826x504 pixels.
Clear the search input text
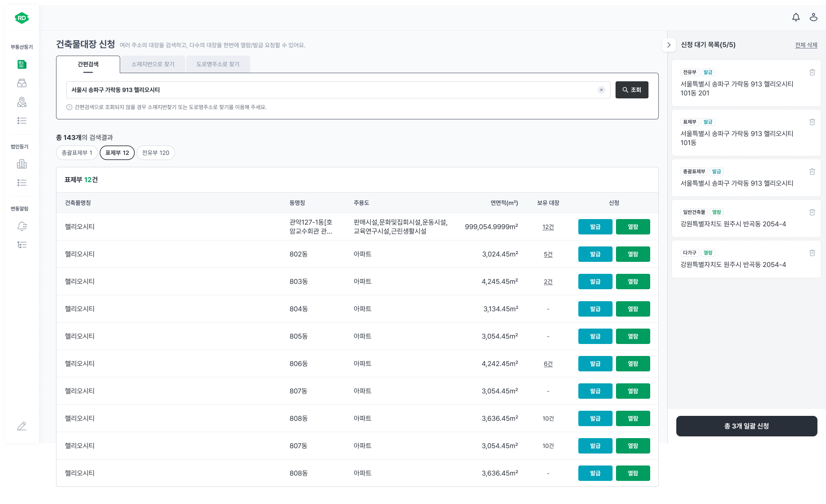pyautogui.click(x=601, y=90)
